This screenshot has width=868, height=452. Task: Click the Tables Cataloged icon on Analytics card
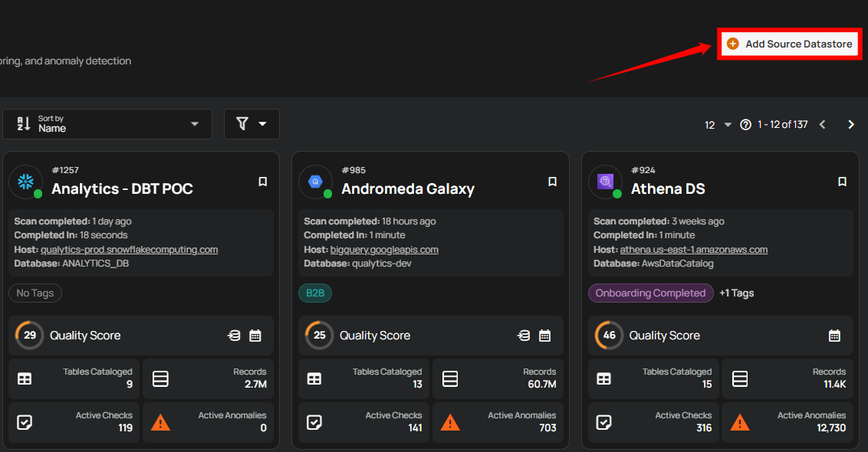point(25,378)
